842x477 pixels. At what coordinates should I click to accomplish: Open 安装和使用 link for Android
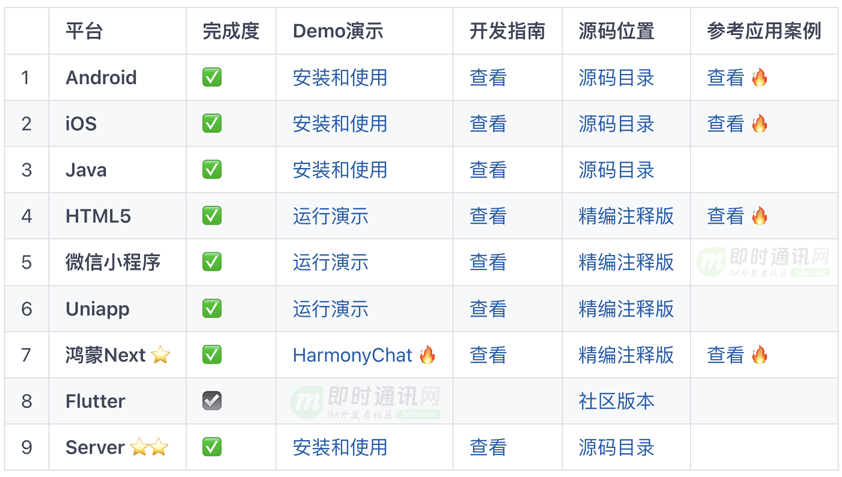[340, 78]
